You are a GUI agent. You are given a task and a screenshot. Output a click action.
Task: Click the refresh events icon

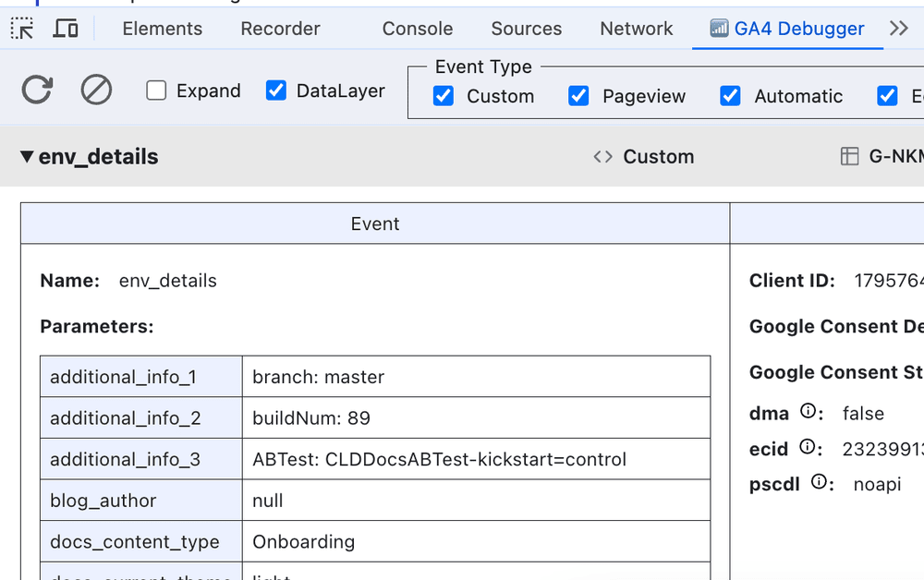35,90
